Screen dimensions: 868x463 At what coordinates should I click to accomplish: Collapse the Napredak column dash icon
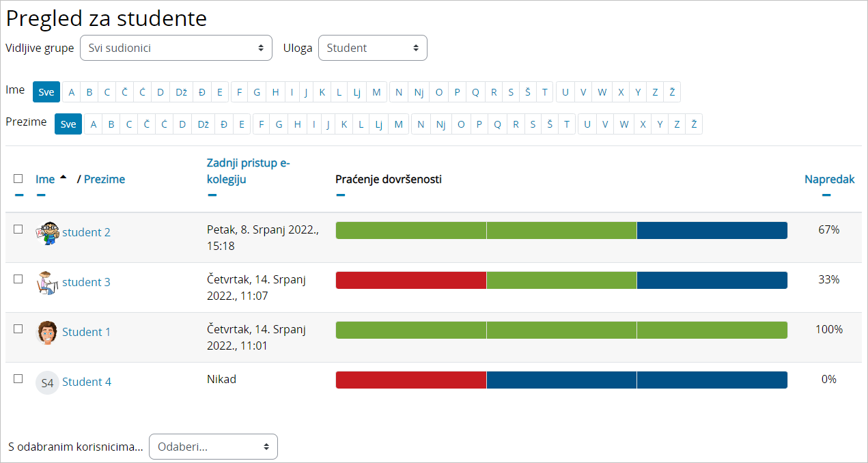826,195
